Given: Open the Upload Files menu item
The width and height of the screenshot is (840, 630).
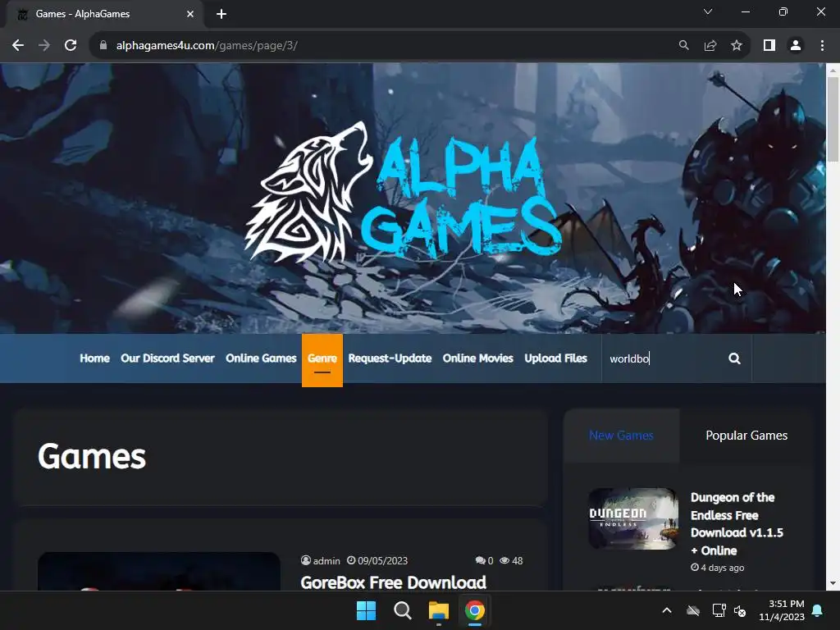Looking at the screenshot, I should [555, 358].
